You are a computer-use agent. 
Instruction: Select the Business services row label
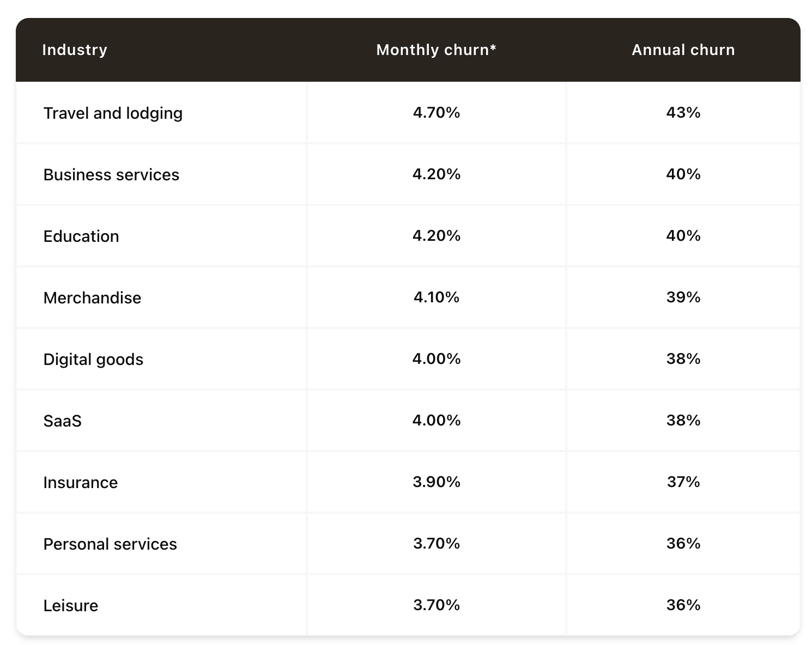111,174
